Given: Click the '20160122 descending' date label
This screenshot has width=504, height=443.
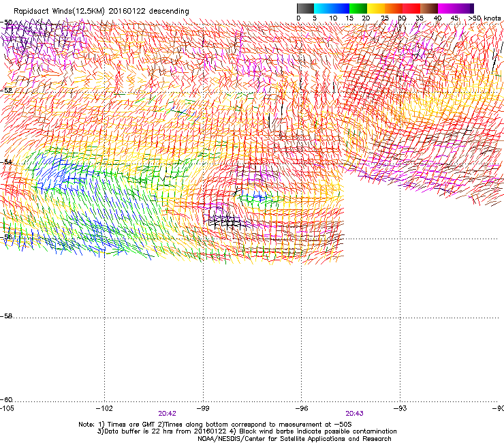Looking at the screenshot, I should pos(148,12).
